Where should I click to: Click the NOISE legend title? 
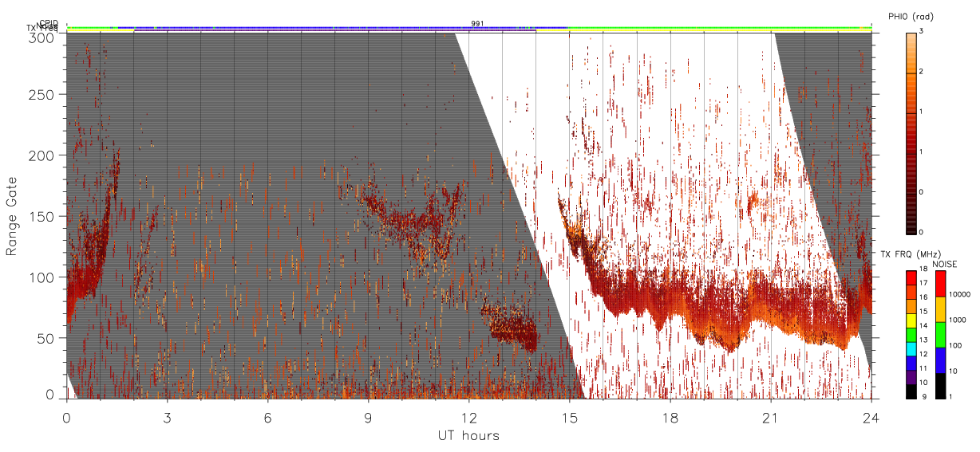(945, 264)
